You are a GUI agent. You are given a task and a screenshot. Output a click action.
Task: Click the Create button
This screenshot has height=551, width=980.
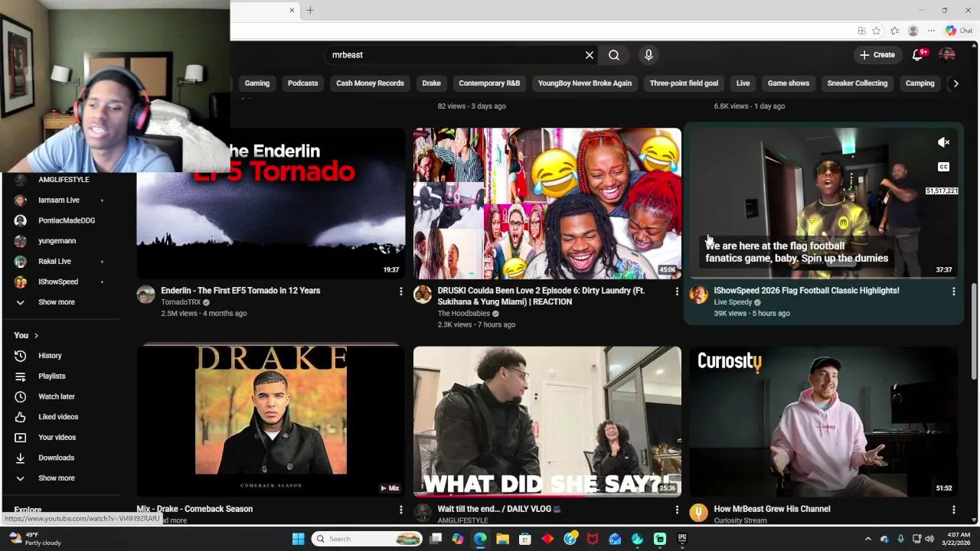tap(877, 55)
